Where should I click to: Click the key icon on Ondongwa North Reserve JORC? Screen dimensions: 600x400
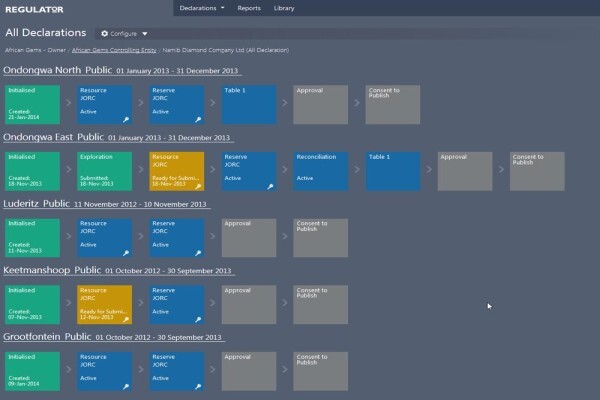pos(198,120)
